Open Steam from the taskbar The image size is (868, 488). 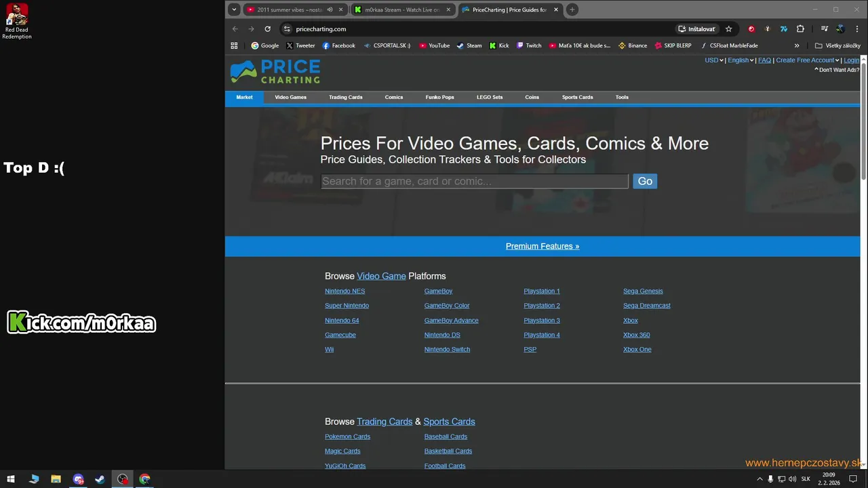click(x=100, y=479)
